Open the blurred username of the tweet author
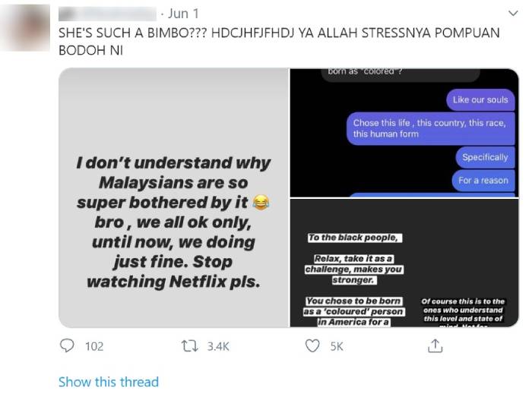This screenshot has height=397, width=532. coord(107,14)
